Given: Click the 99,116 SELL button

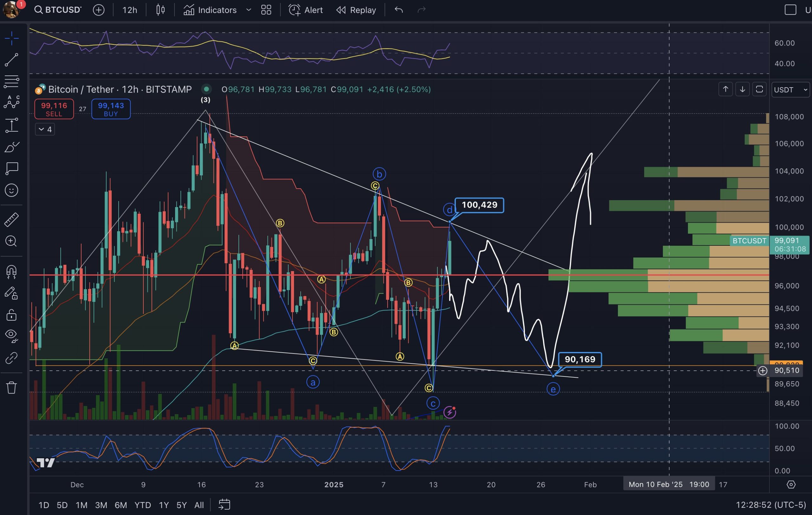Looking at the screenshot, I should (x=54, y=109).
